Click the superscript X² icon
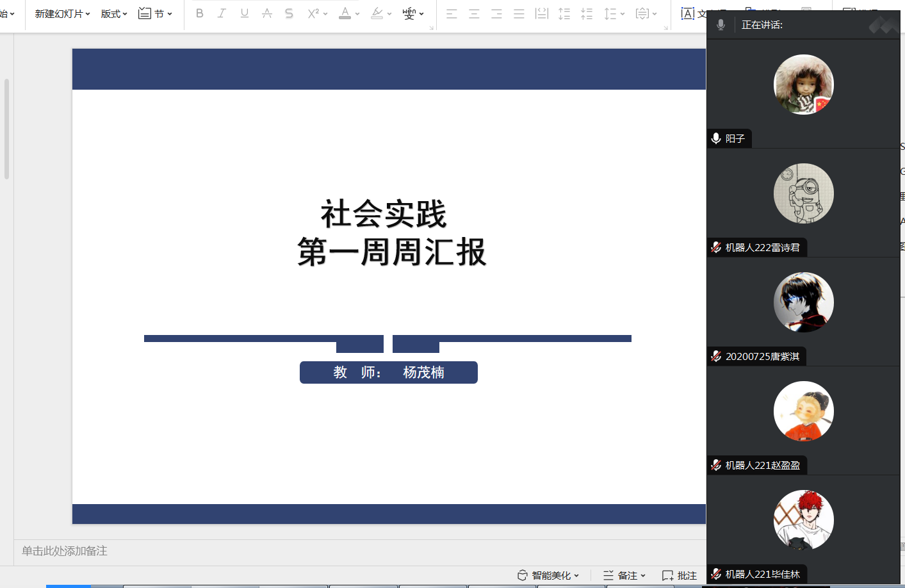 [x=313, y=13]
